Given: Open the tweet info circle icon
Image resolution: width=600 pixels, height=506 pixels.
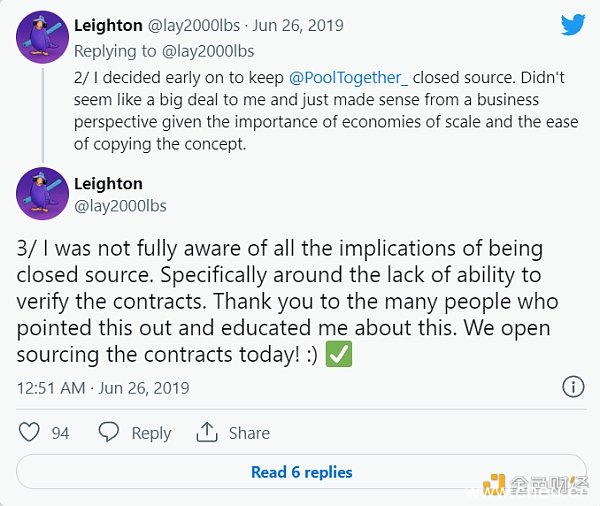Looking at the screenshot, I should [x=573, y=387].
